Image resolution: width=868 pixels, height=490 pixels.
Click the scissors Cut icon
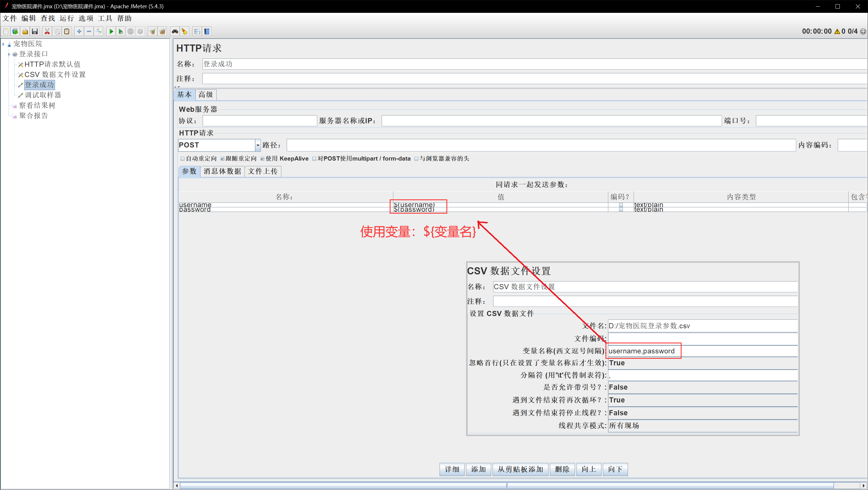tap(47, 32)
